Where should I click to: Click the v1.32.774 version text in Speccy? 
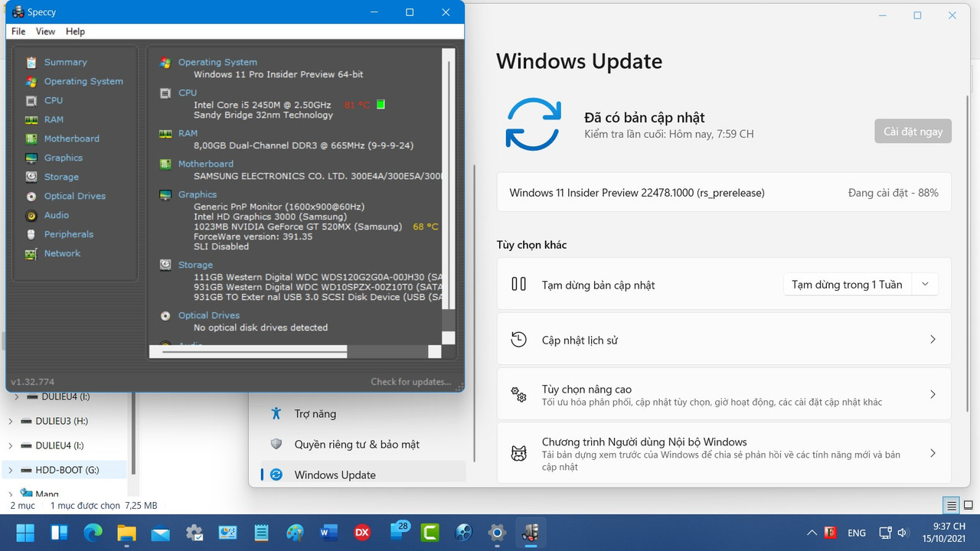(32, 382)
